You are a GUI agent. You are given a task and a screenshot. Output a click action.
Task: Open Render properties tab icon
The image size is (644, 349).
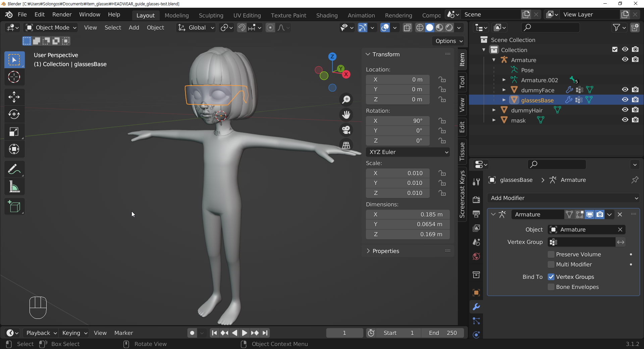476,200
